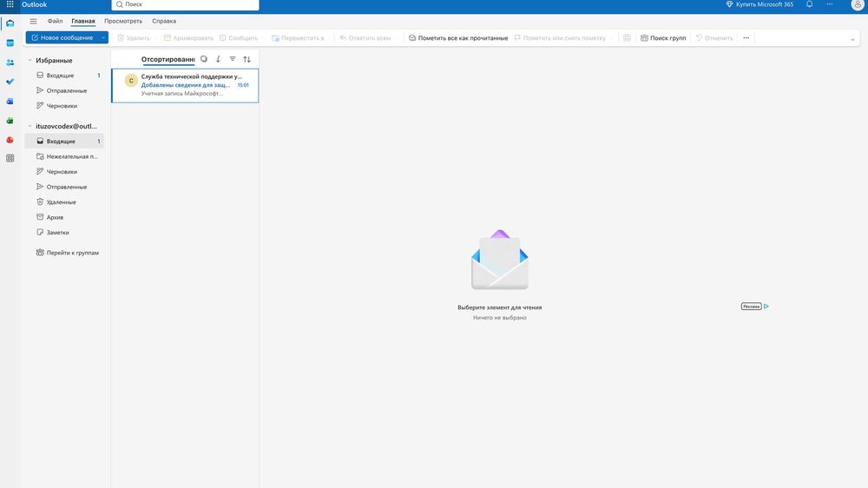
Task: Click the Сообщить toolbar button
Action: tap(239, 37)
